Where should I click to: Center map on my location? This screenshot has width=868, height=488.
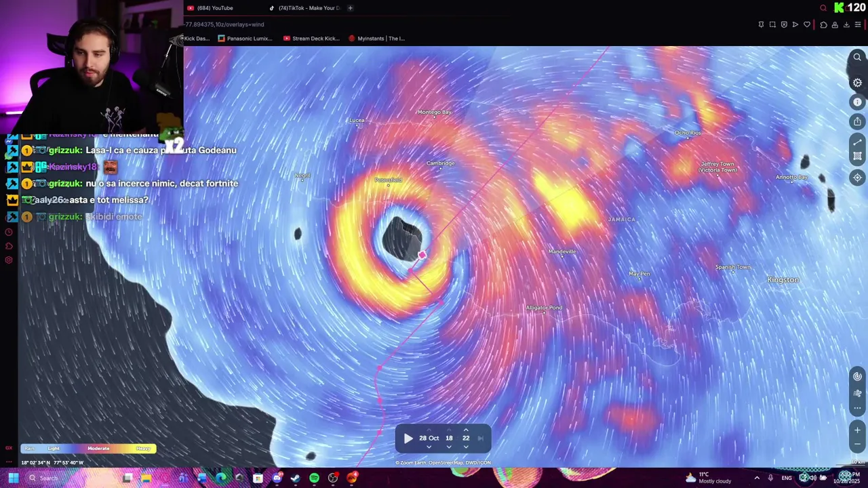tap(857, 178)
